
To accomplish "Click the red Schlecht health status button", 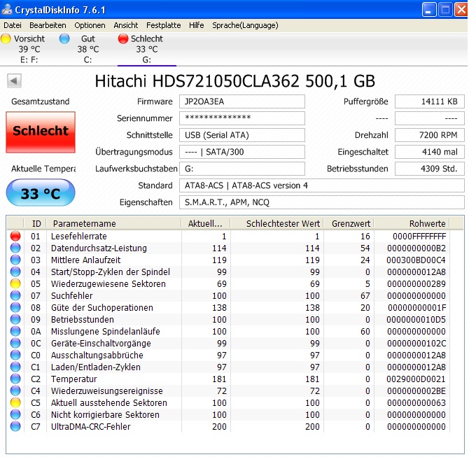I will pos(41,132).
